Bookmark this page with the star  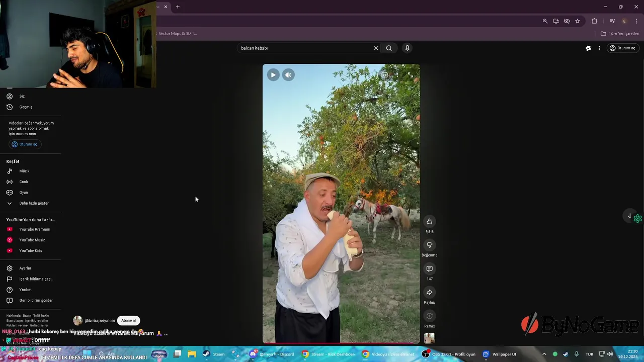point(578,21)
